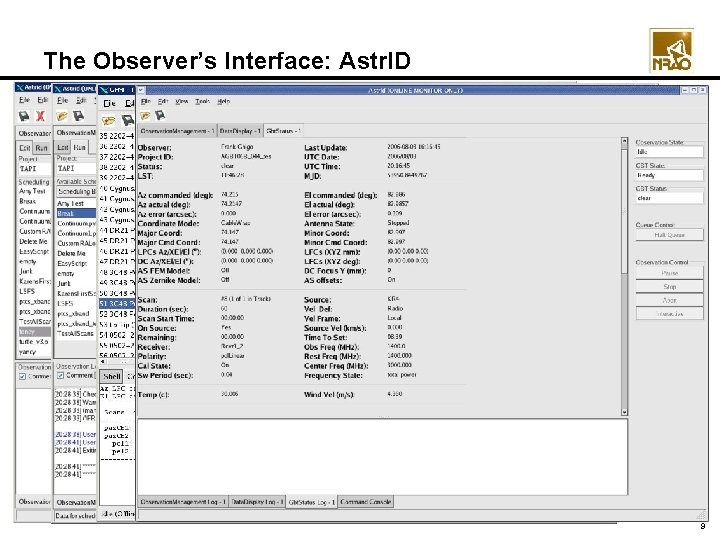Click the NRAO logo on the slide
This screenshot has height=540, width=720.
click(671, 51)
